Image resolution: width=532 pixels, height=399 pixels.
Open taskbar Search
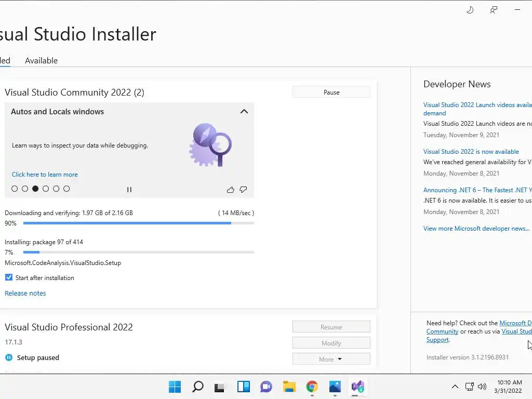click(198, 387)
